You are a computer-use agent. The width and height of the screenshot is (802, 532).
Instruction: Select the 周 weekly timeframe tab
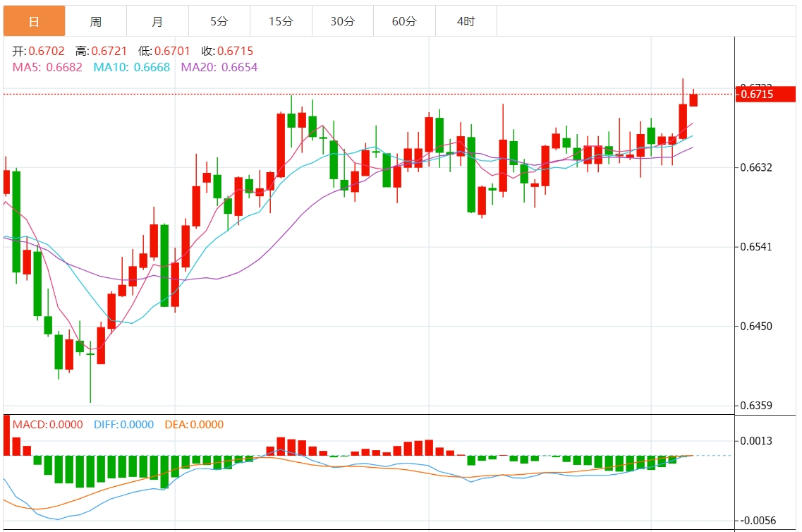pos(95,22)
